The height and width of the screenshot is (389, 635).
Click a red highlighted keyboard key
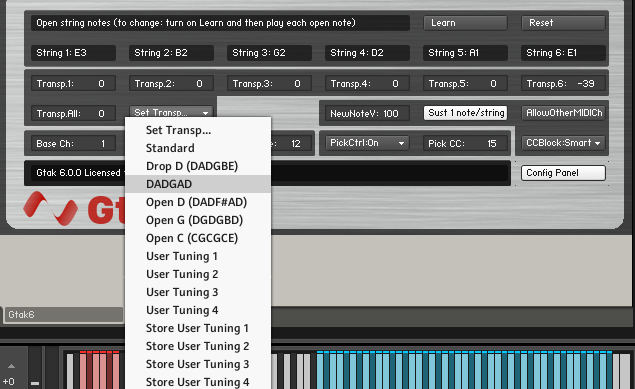tap(83, 370)
